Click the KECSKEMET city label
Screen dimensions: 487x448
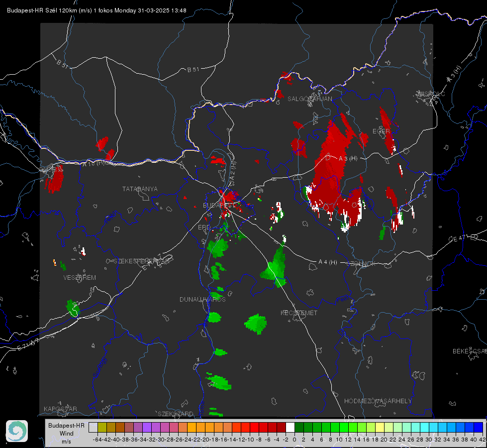[299, 313]
